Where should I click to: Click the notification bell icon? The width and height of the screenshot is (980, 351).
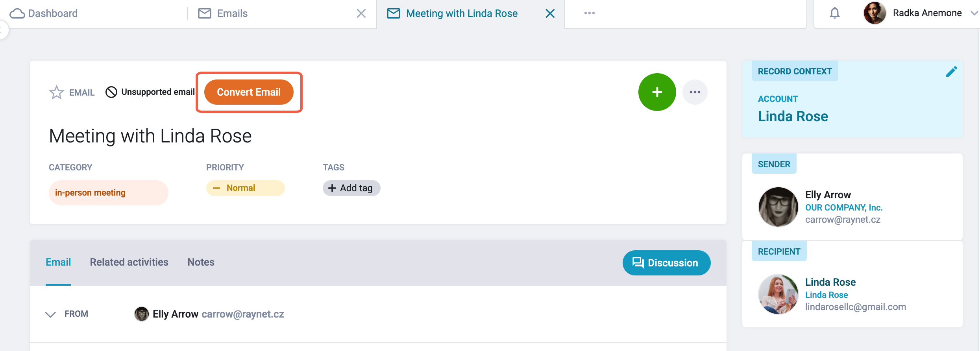point(834,13)
